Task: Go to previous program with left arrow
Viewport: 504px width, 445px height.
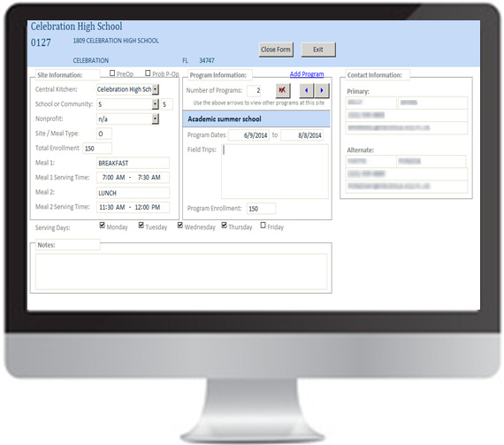Action: click(x=307, y=90)
